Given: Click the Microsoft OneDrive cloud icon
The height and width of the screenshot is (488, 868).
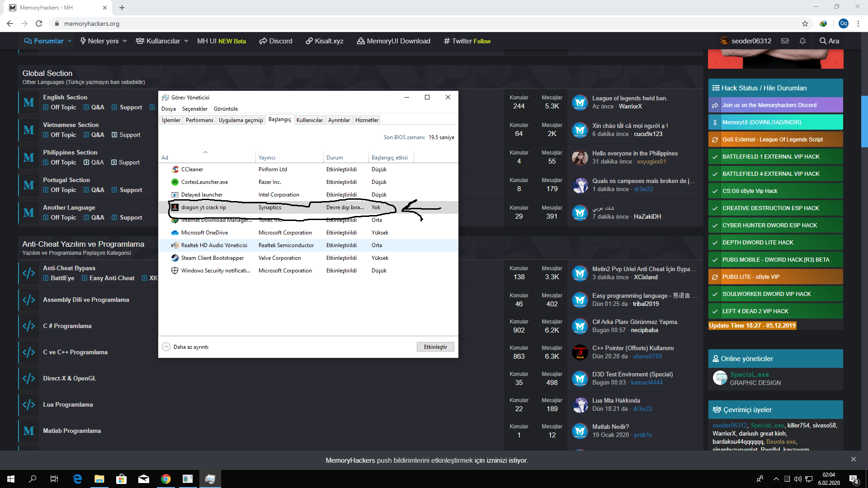Looking at the screenshot, I should coord(175,233).
